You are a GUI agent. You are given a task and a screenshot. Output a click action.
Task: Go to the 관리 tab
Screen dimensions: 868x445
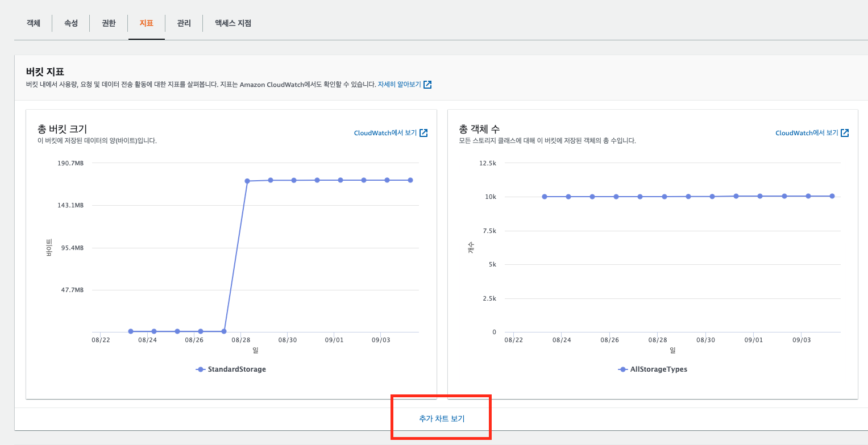click(x=184, y=23)
